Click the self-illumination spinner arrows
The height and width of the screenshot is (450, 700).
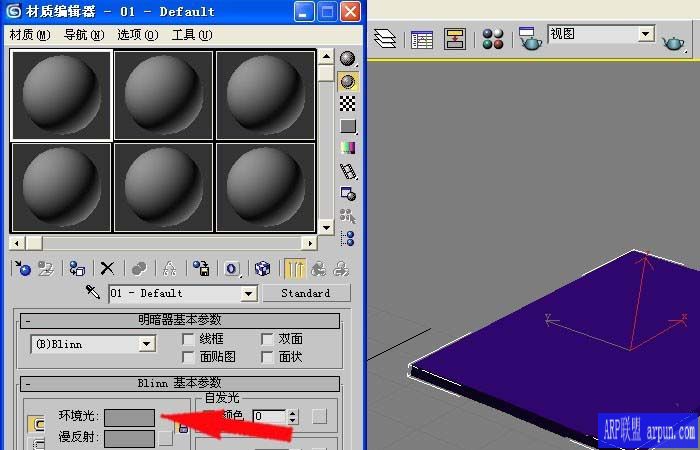[x=292, y=416]
